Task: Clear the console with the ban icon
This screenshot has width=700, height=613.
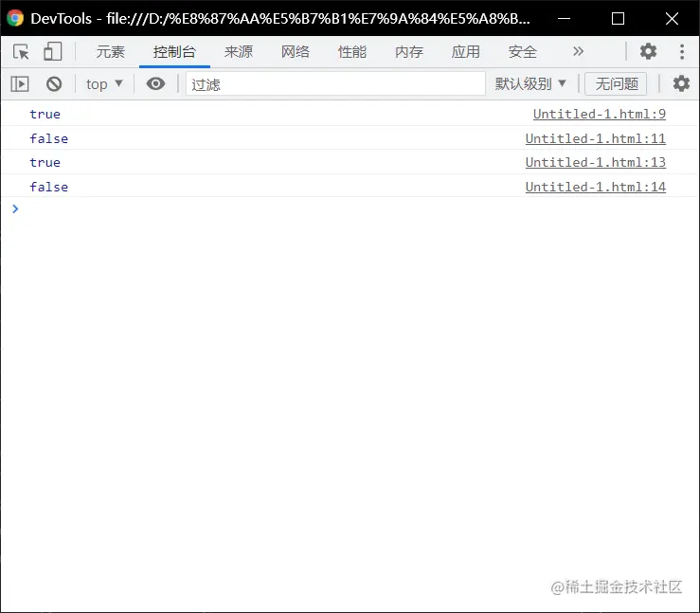Action: click(54, 84)
